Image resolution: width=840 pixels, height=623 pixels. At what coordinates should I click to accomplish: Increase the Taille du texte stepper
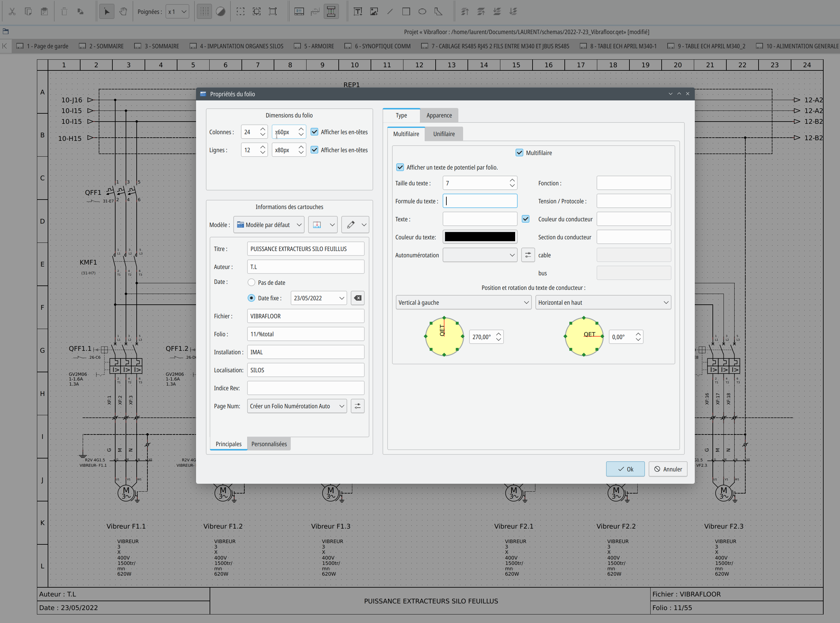tap(512, 180)
